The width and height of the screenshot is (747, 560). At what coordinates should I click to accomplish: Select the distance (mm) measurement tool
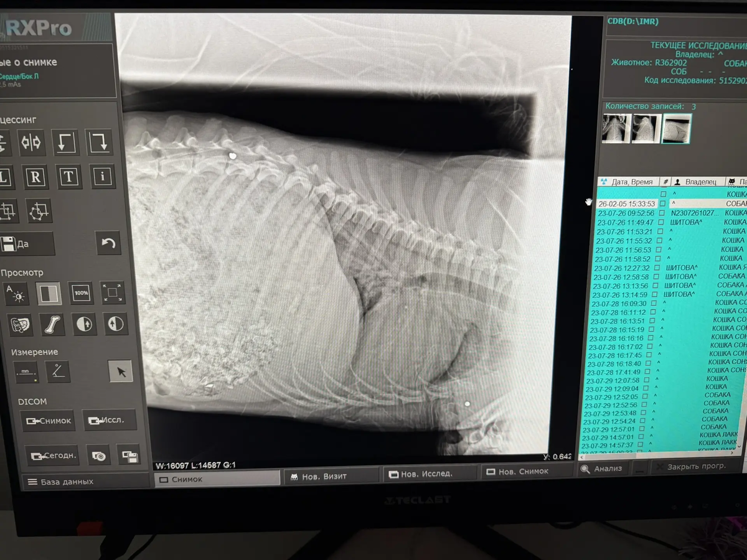click(x=27, y=371)
